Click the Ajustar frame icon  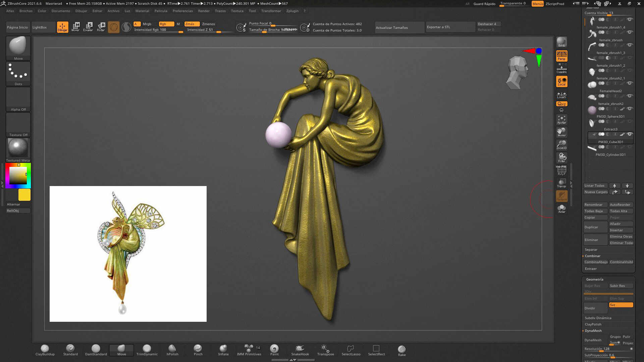[561, 120]
